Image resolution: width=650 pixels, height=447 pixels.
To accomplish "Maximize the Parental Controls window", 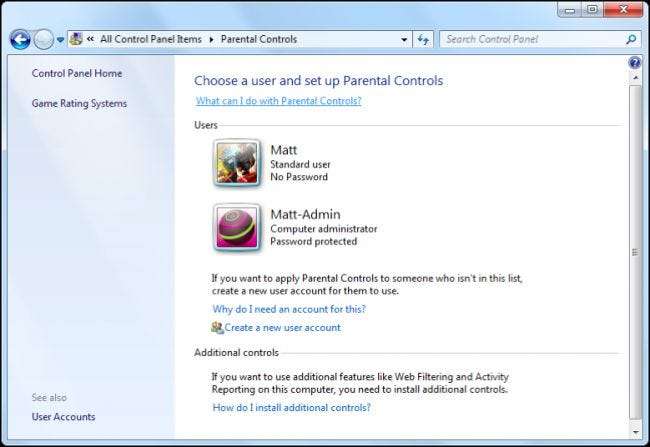I will (592, 10).
